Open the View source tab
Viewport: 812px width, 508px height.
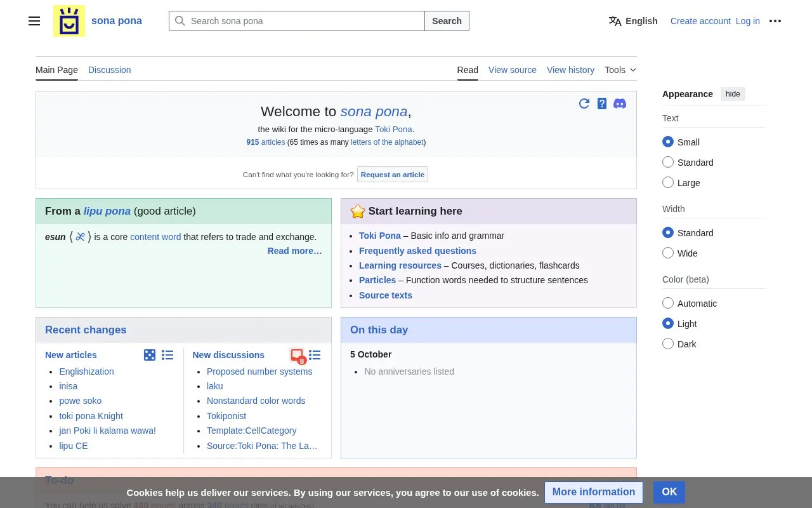click(x=513, y=70)
